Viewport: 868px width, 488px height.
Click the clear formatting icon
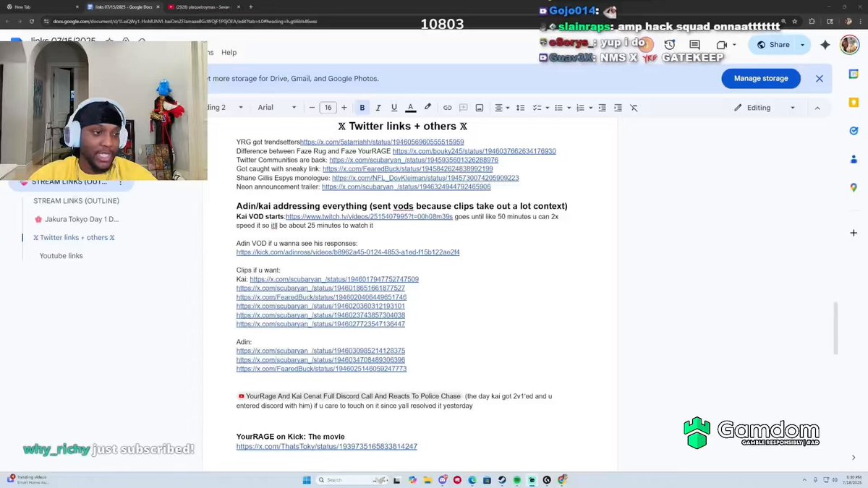tap(634, 108)
